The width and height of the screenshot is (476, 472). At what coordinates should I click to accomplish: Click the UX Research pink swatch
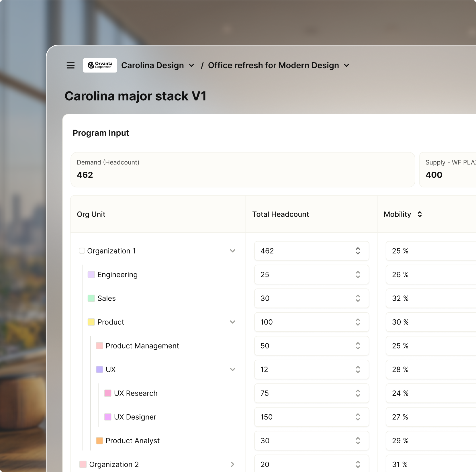tap(108, 393)
